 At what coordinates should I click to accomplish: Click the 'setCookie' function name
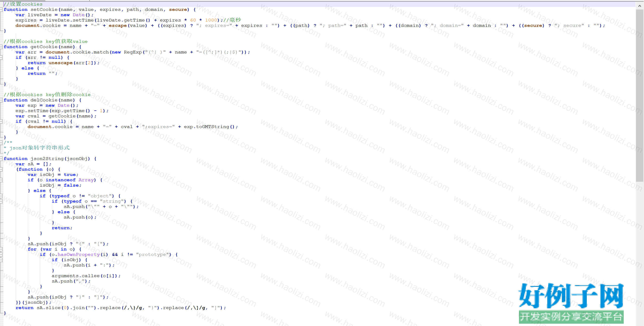[x=44, y=9]
